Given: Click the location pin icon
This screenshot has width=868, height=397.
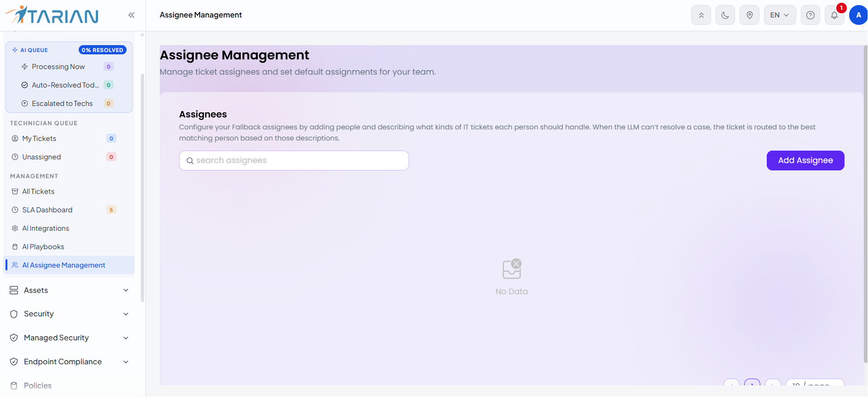Looking at the screenshot, I should coord(750,15).
